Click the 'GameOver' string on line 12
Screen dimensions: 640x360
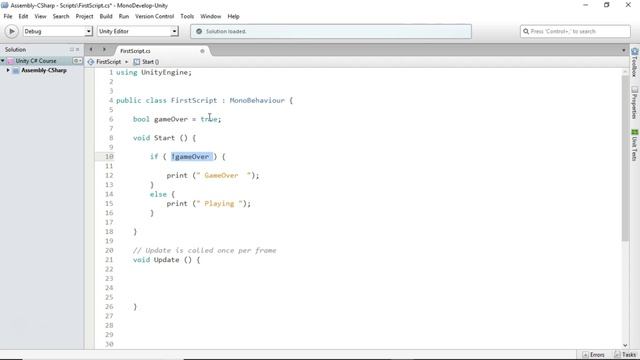(x=221, y=176)
